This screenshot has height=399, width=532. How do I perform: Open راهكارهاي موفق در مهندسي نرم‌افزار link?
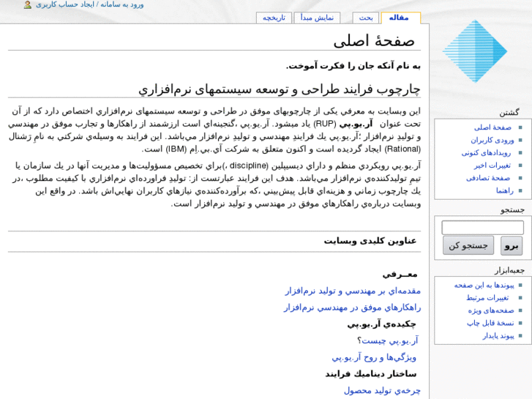(x=352, y=307)
